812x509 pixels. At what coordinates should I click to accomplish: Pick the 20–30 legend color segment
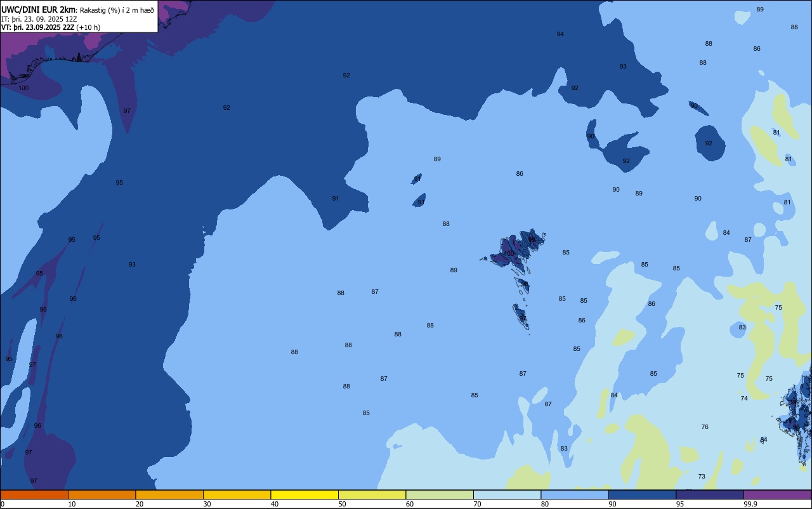[x=169, y=494]
